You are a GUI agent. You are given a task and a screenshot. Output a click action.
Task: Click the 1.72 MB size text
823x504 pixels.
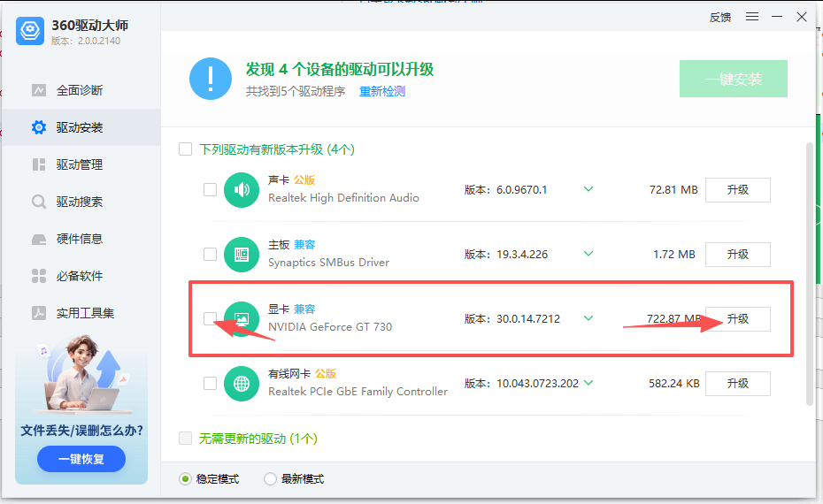click(x=674, y=255)
